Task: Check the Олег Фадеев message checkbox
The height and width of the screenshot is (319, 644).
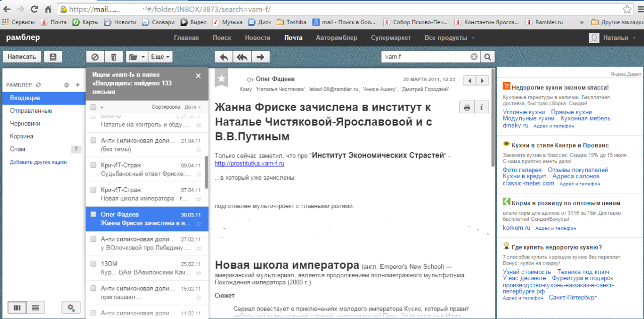Action: pos(93,214)
